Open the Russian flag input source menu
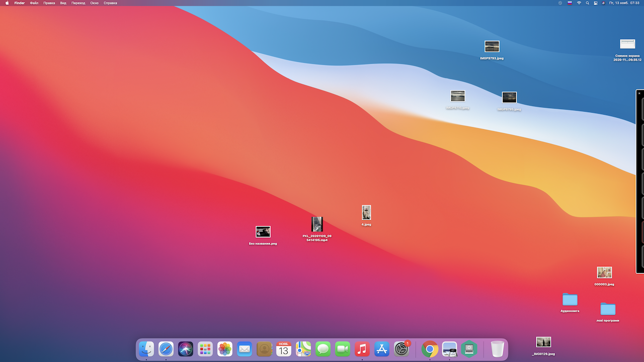The width and height of the screenshot is (644, 362). click(570, 3)
